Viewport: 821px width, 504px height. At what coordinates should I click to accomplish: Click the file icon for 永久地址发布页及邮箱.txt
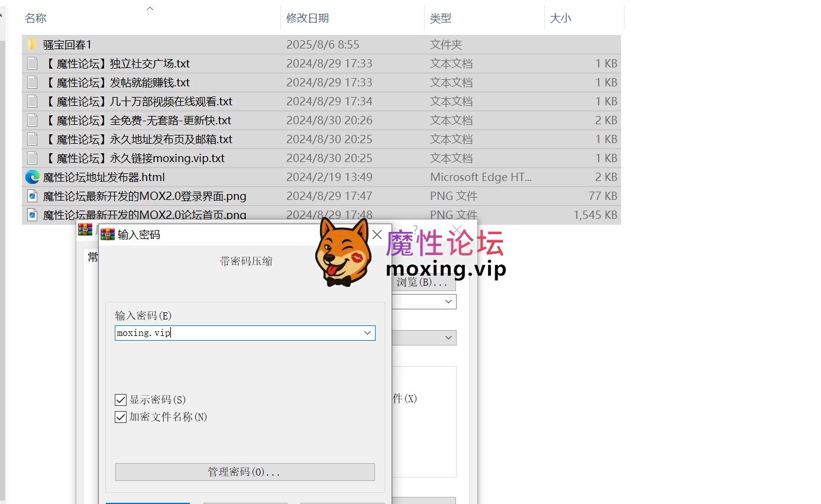point(33,140)
